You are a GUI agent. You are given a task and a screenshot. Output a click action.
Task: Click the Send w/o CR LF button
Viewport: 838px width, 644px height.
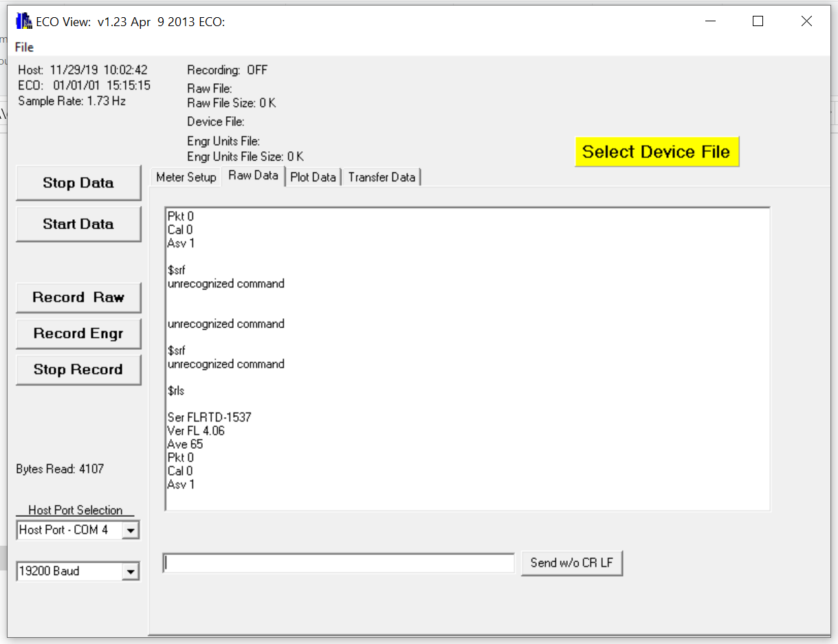(x=571, y=563)
